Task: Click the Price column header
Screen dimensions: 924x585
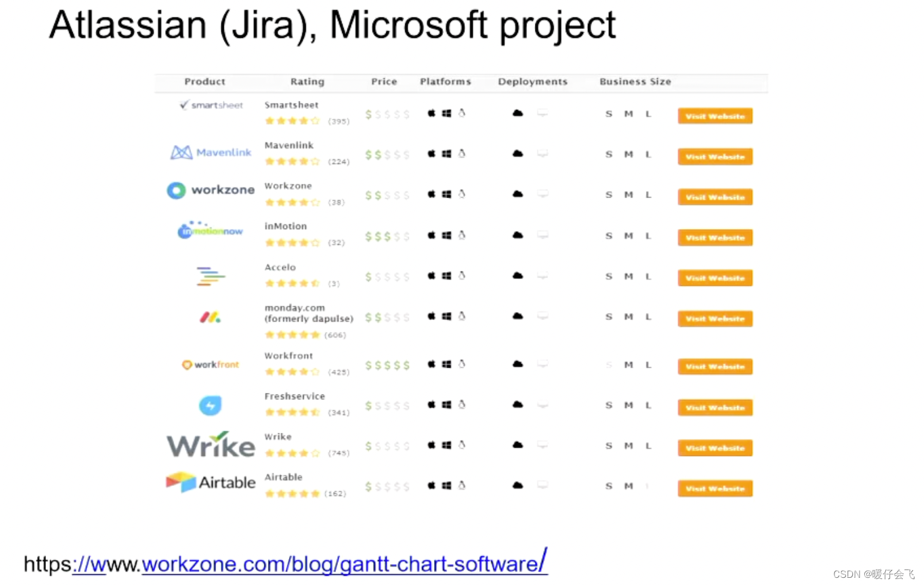Action: click(384, 82)
